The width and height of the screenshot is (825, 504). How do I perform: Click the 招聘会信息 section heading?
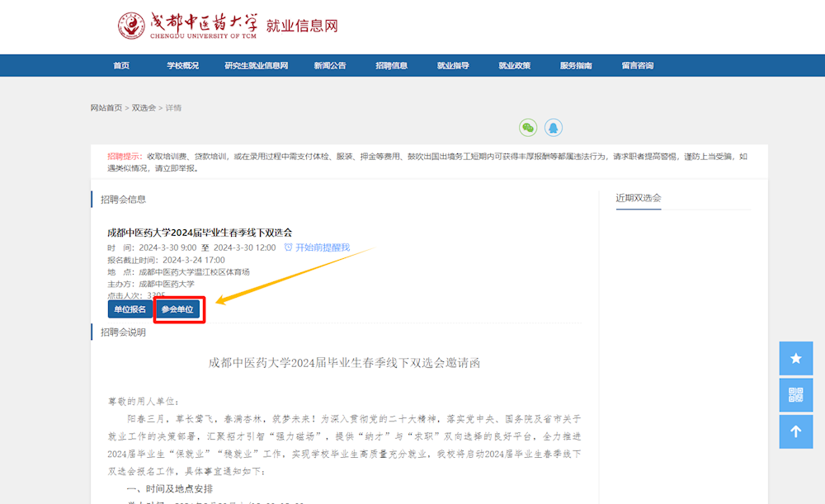(123, 200)
